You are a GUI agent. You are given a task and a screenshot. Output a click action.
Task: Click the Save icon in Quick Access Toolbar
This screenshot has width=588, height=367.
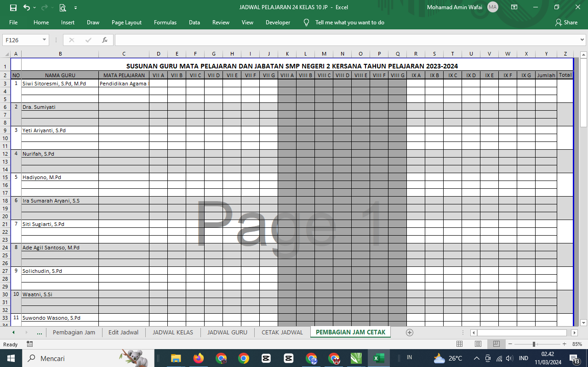tap(13, 7)
